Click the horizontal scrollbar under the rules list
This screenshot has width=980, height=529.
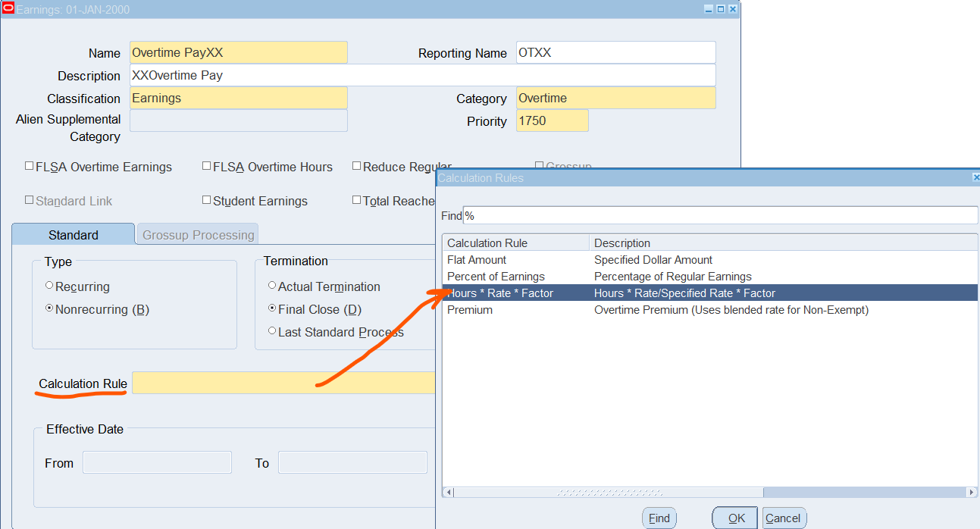coord(606,493)
